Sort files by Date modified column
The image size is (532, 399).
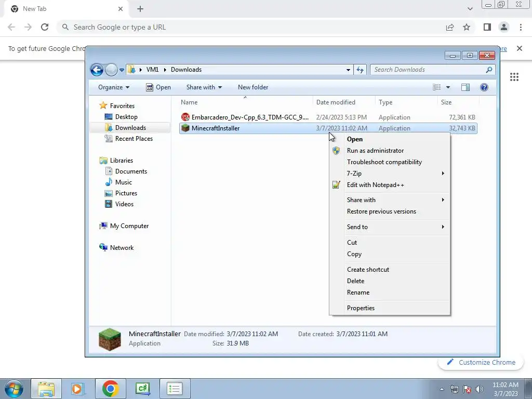point(344,102)
